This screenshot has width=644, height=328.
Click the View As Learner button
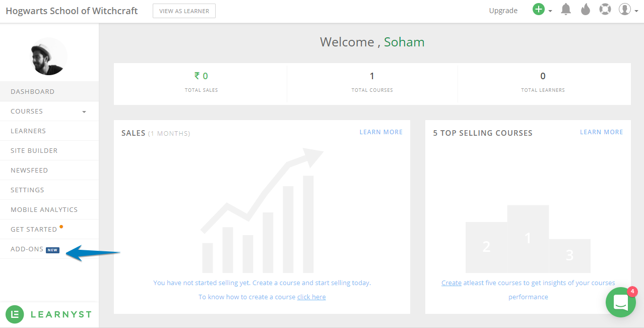[184, 11]
